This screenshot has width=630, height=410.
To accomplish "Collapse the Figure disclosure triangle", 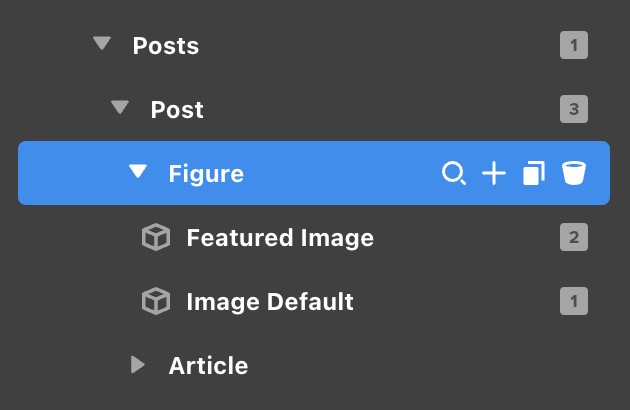I will (x=138, y=173).
